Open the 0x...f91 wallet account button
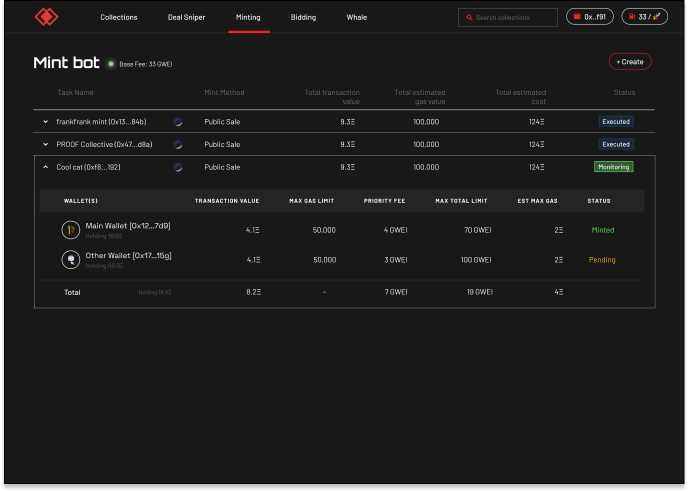Screen dimensions: 689x492 click(590, 17)
